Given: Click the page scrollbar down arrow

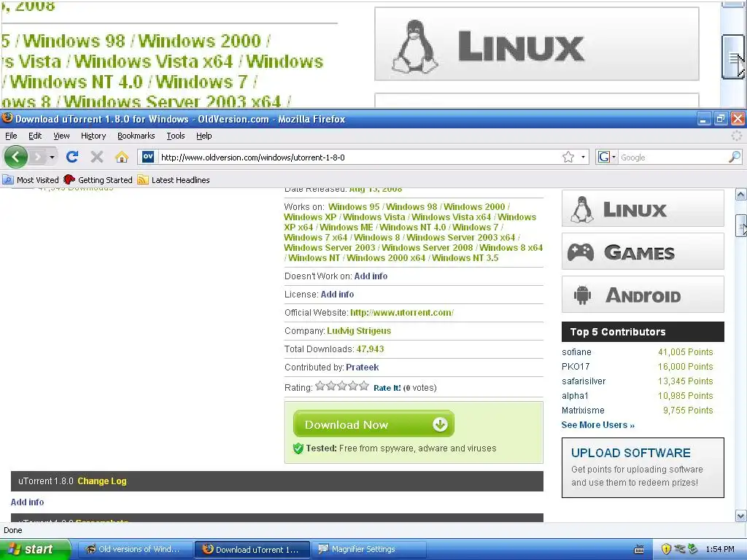Looking at the screenshot, I should point(741,516).
